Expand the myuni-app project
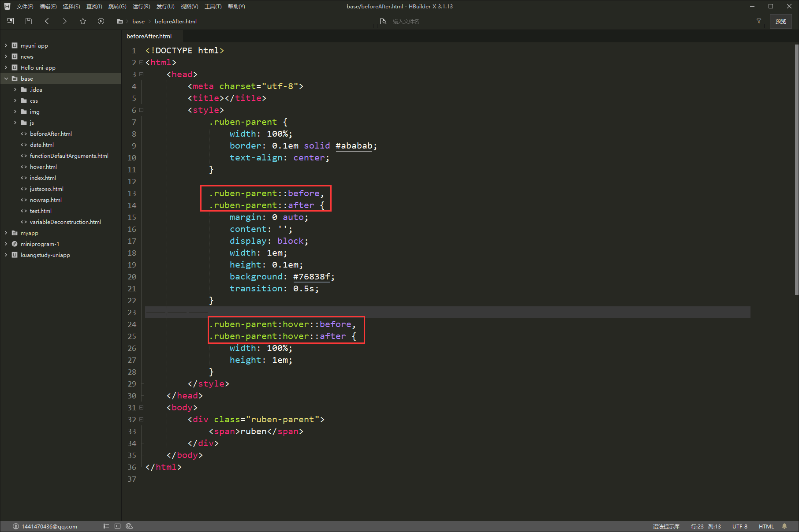This screenshot has height=532, width=799. point(6,46)
